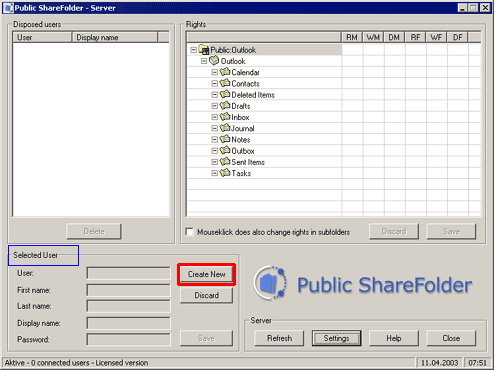The image size is (494, 370).
Task: Toggle the Calendar node expander
Action: [215, 72]
